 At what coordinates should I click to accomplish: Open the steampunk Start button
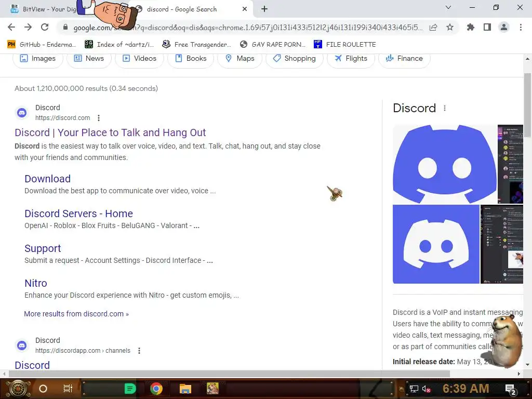point(18,389)
